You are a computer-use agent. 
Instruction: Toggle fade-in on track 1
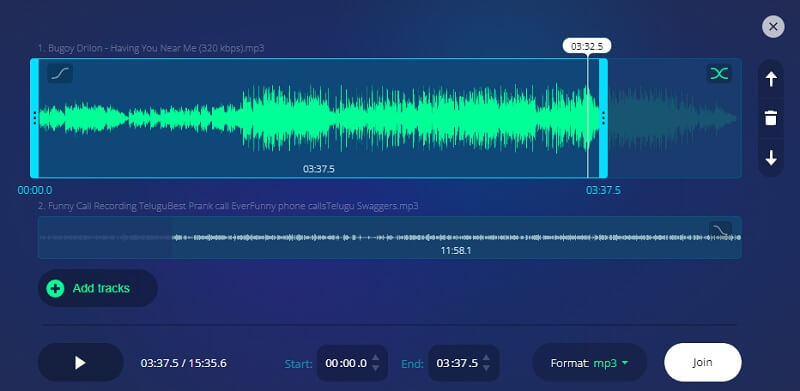pyautogui.click(x=60, y=74)
